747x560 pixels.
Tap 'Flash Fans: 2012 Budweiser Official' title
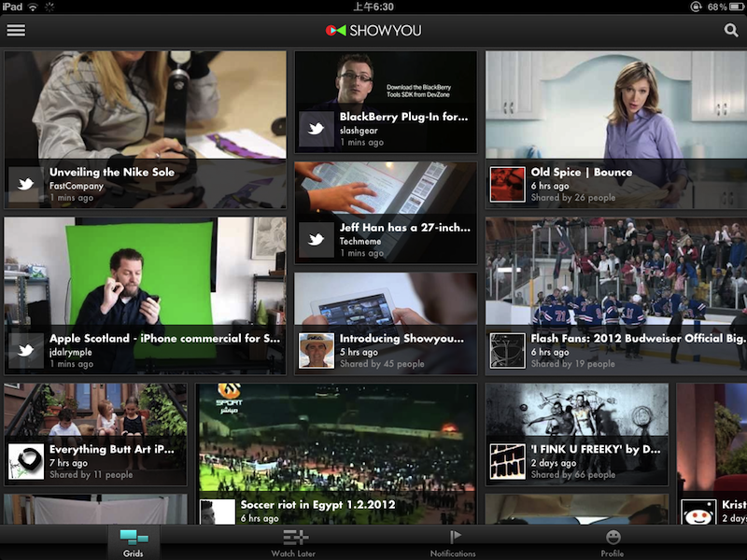point(639,338)
